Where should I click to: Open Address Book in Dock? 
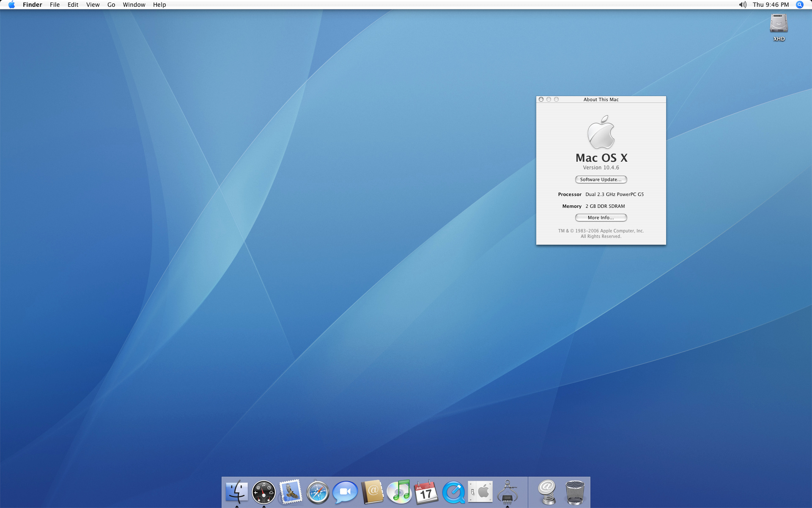tap(372, 492)
